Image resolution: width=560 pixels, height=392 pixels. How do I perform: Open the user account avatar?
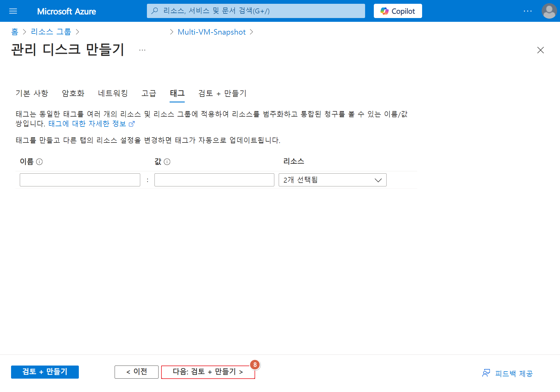click(549, 11)
